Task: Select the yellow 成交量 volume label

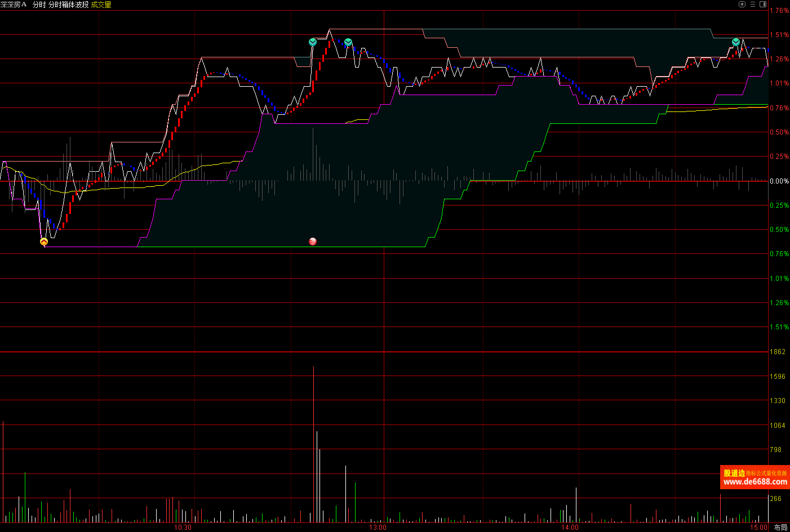Action: pos(101,5)
